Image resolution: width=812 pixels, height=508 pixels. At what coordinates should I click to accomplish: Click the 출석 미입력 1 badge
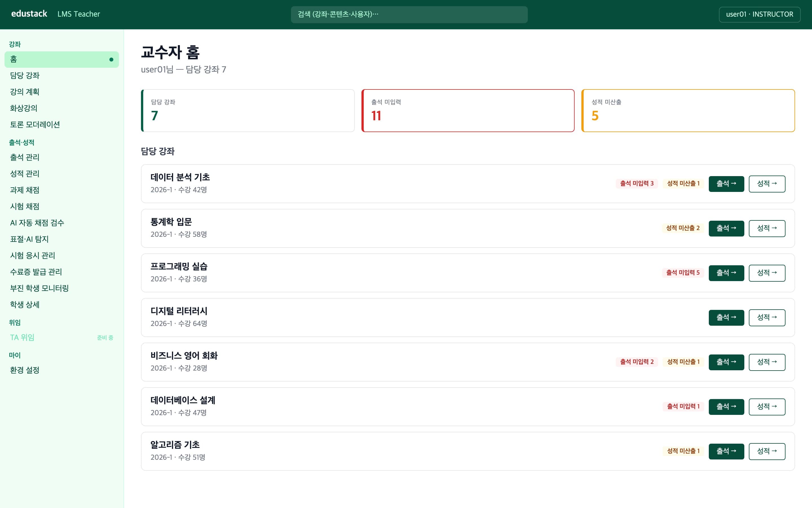[x=683, y=406]
